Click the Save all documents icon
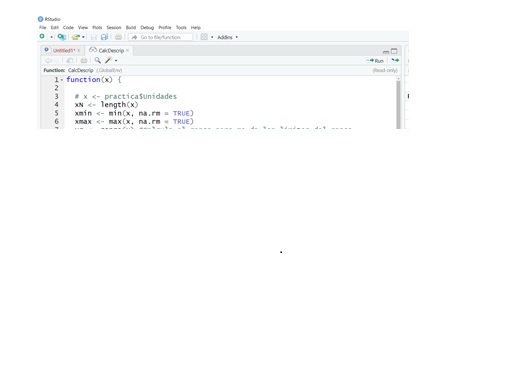This screenshot has width=506, height=380. 104,37
